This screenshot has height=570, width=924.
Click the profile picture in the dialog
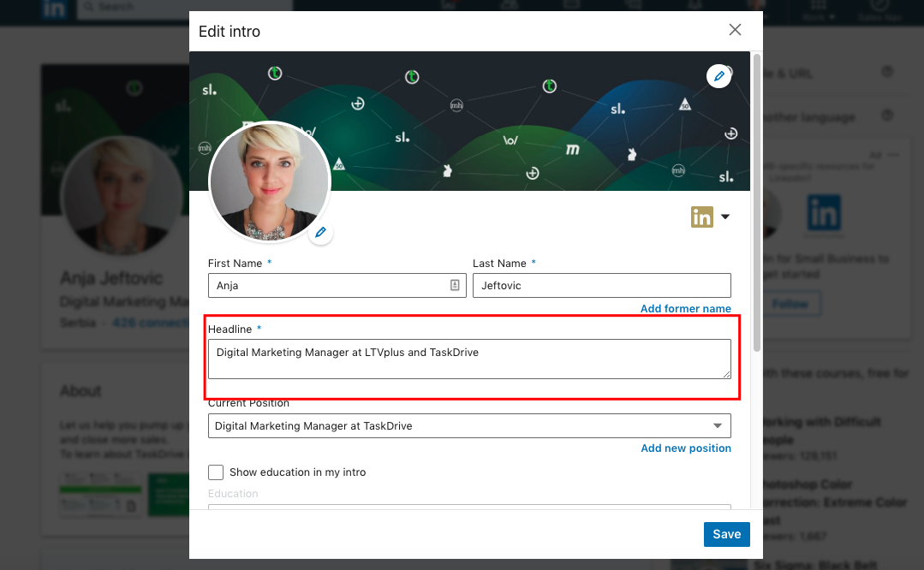coord(270,182)
